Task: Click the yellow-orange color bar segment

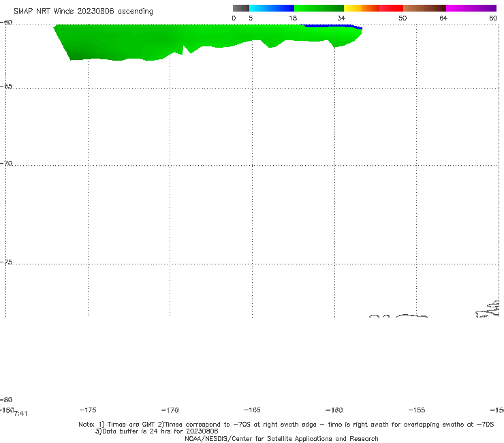Action: [362, 8]
